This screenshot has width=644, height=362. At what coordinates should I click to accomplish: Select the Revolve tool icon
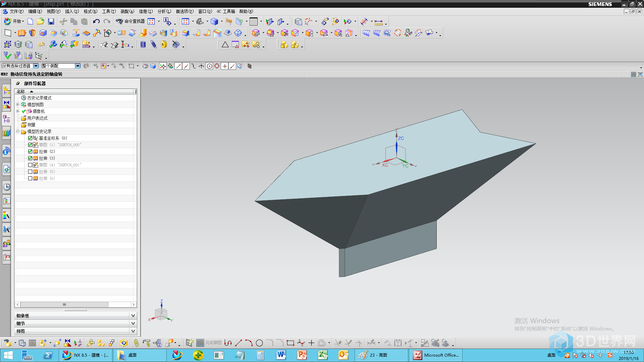[32, 33]
